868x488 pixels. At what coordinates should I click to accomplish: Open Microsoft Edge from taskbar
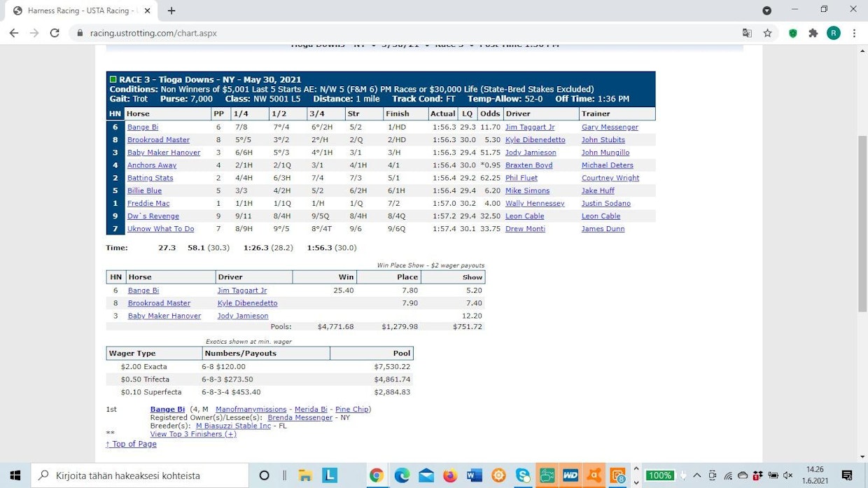pos(401,475)
